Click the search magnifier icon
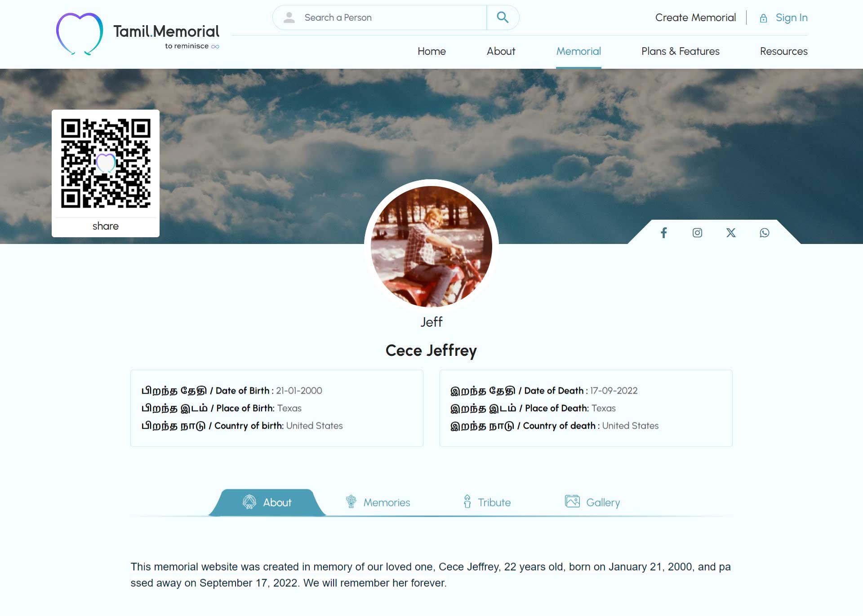Image resolution: width=863 pixels, height=616 pixels. click(503, 18)
